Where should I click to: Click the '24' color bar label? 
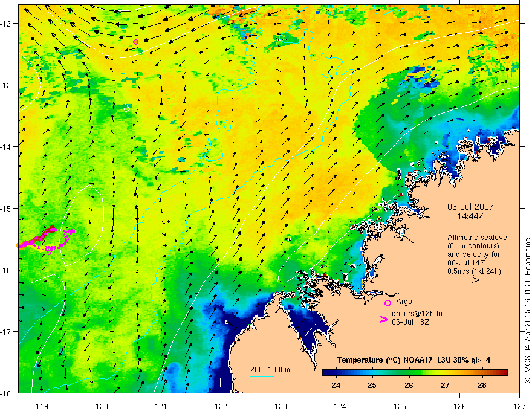point(336,385)
